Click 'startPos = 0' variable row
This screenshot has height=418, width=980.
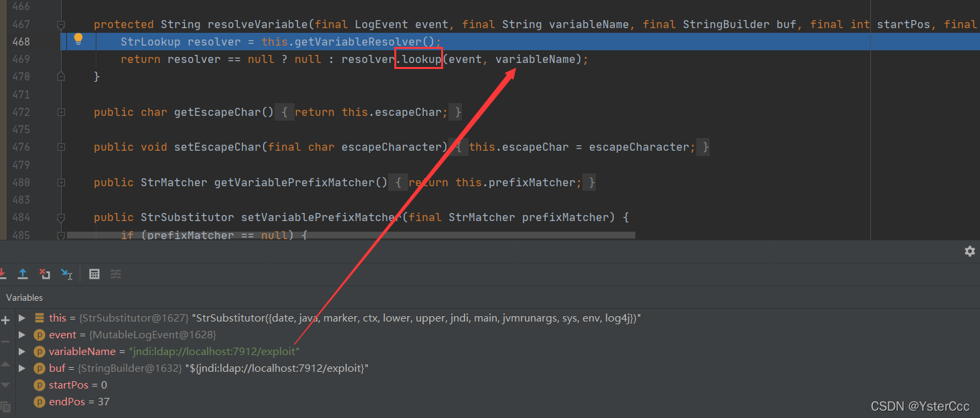78,385
